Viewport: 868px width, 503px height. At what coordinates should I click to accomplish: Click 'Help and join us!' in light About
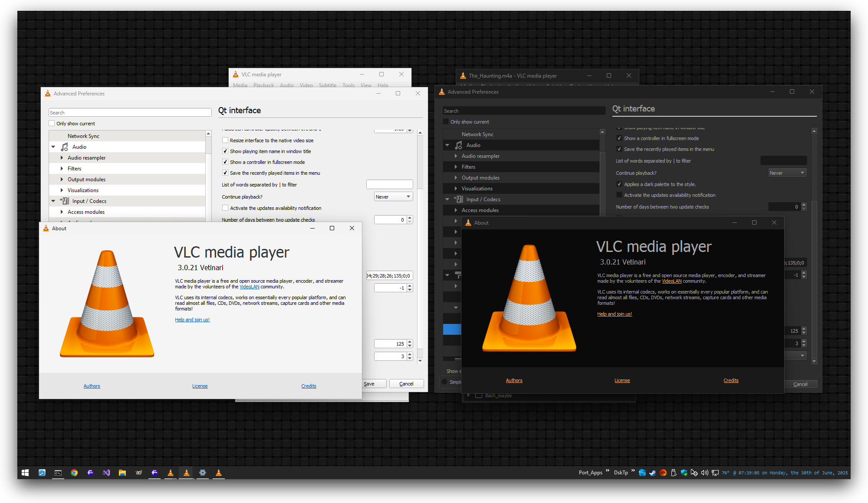[192, 320]
